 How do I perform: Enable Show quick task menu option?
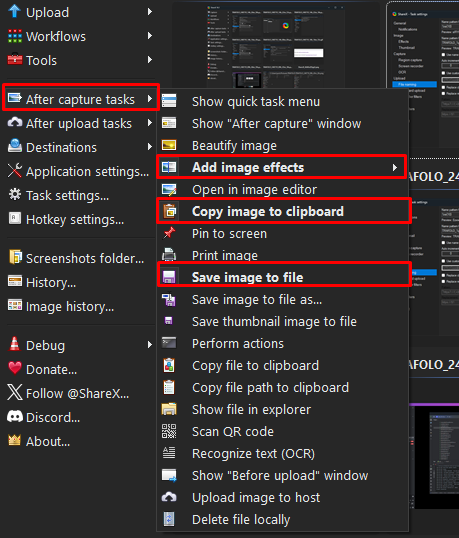point(283,101)
